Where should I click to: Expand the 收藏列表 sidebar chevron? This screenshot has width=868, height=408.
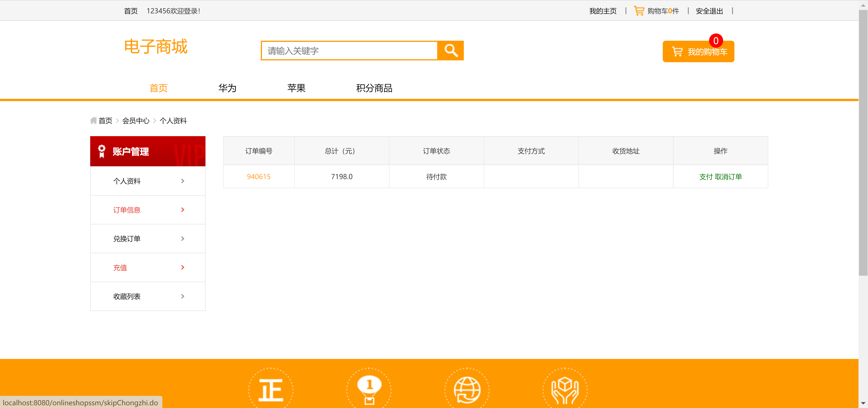[x=183, y=296]
